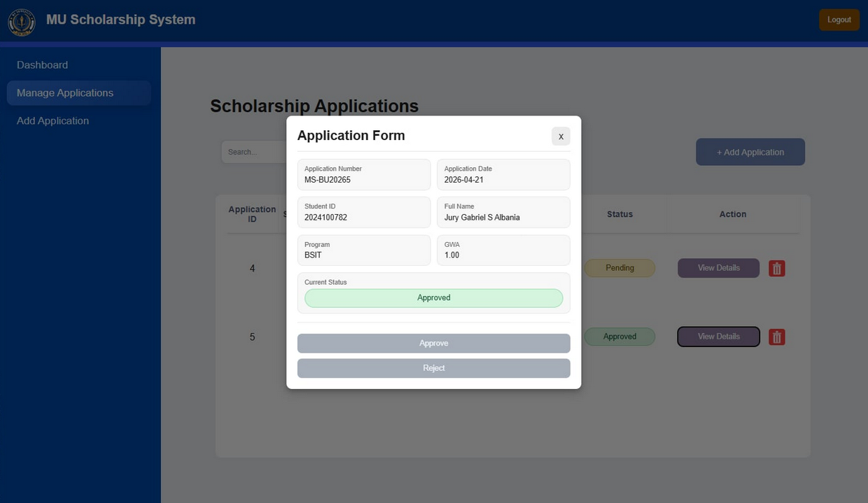
Task: Delete application 5 with the trash icon
Action: [x=777, y=337]
